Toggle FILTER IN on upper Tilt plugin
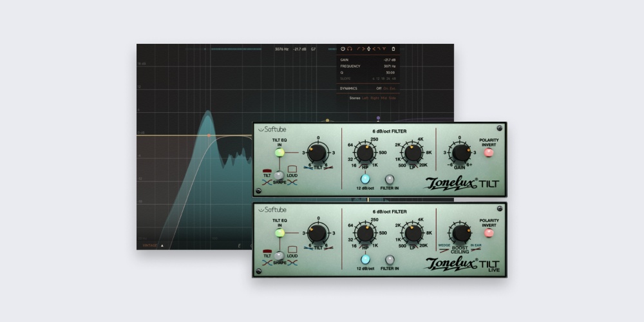Screen dimensions: 644x322 click(390, 179)
